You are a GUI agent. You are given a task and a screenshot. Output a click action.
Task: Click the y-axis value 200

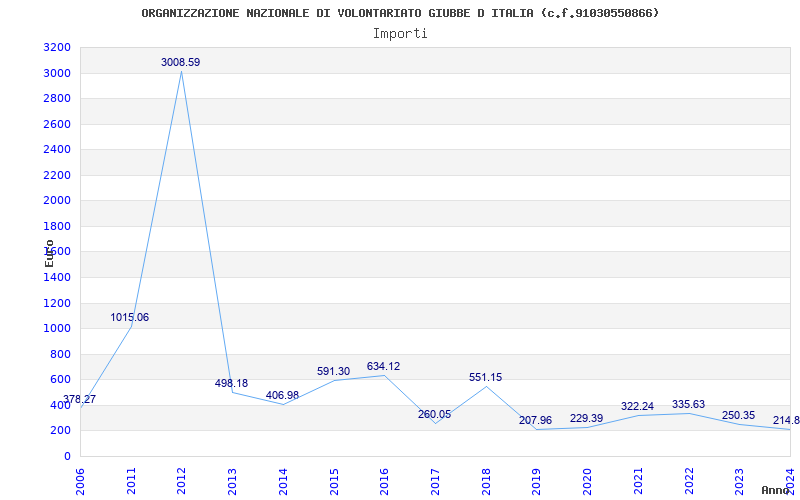pos(61,431)
